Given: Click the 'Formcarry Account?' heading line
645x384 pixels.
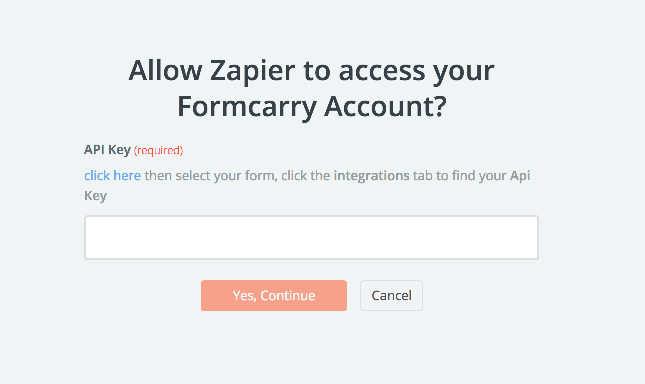Looking at the screenshot, I should [x=311, y=106].
